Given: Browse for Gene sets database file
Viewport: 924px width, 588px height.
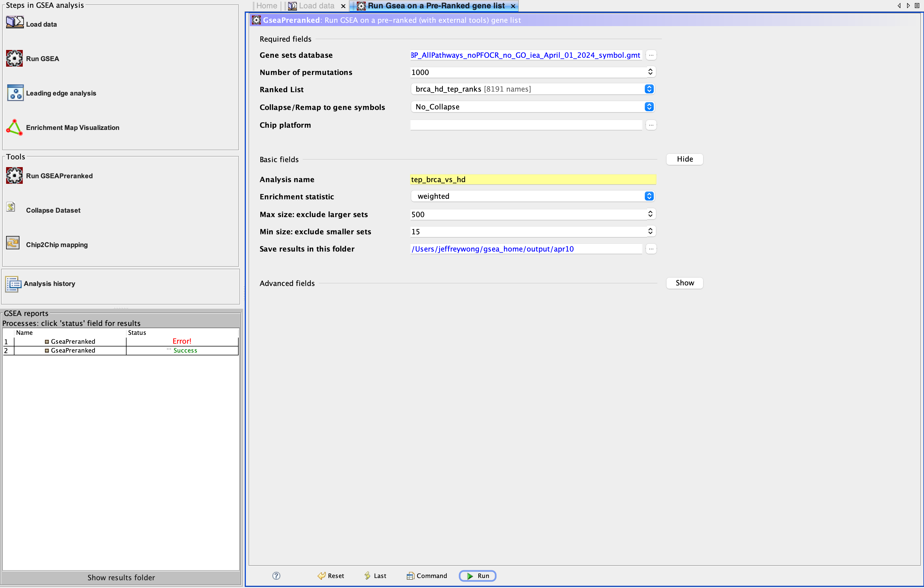Looking at the screenshot, I should pos(651,55).
